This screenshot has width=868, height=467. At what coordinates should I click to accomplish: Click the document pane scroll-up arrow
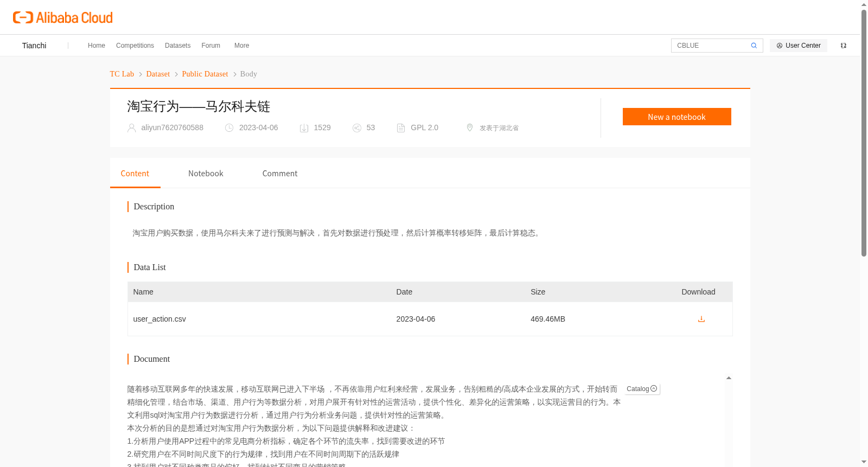729,378
